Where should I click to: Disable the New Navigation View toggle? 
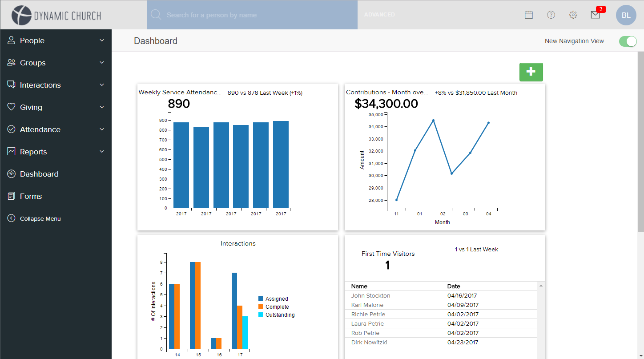[628, 41]
